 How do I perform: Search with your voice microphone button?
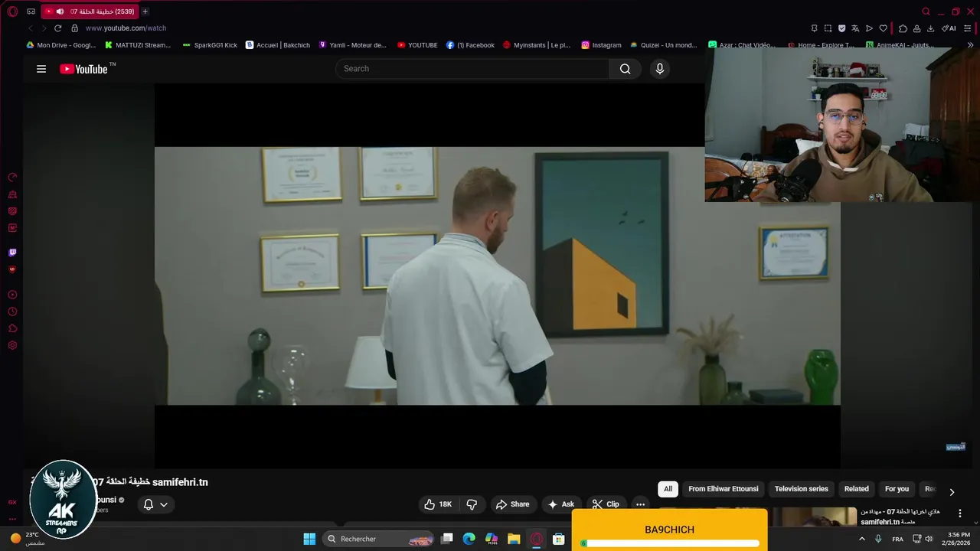(x=660, y=69)
